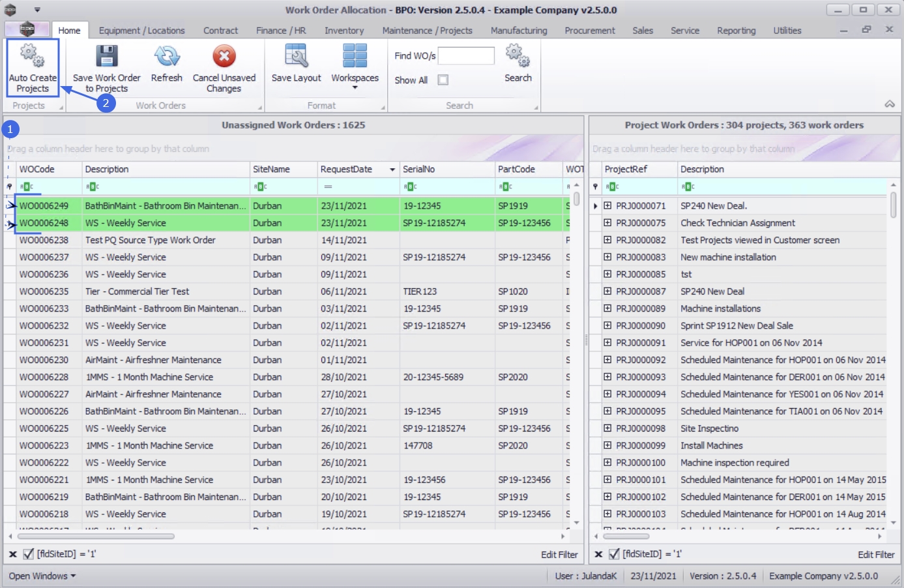Click the WOCode filter condition icon
The width and height of the screenshot is (904, 588).
click(27, 186)
